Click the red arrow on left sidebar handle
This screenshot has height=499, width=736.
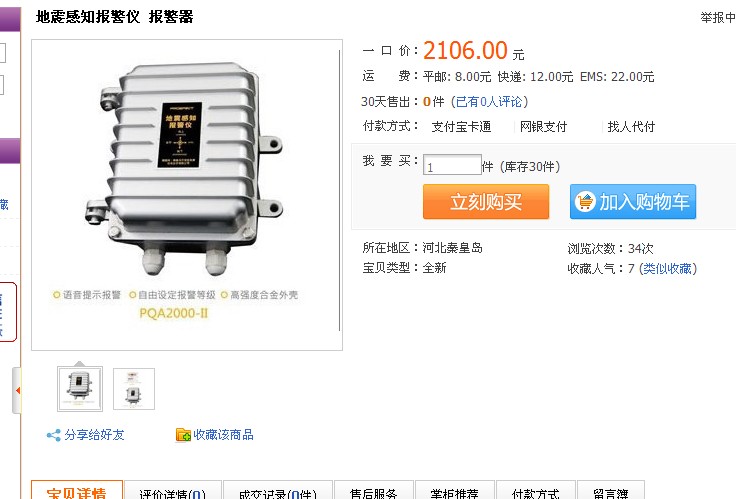pyautogui.click(x=18, y=390)
